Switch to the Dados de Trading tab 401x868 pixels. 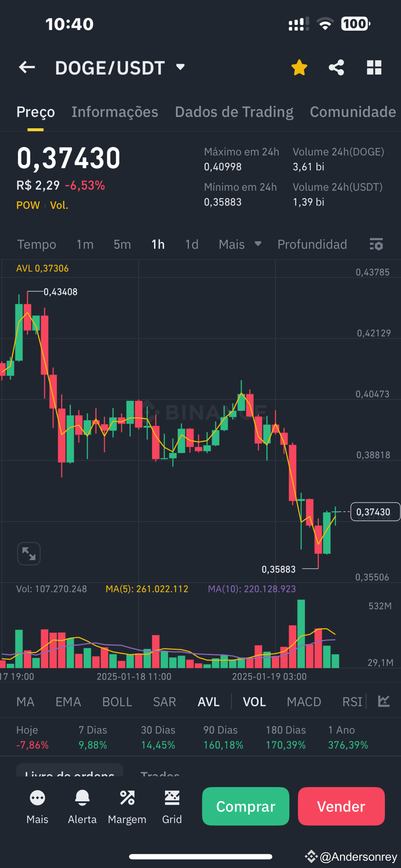coord(234,112)
